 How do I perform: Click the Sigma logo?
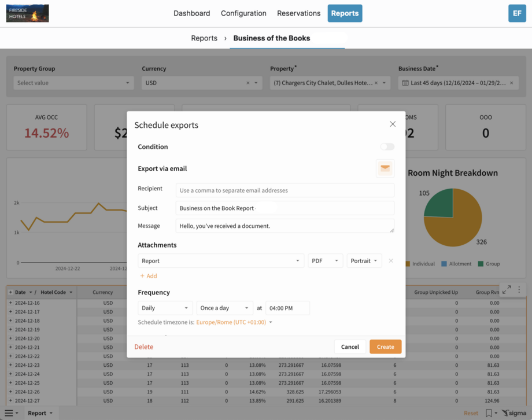point(514,413)
